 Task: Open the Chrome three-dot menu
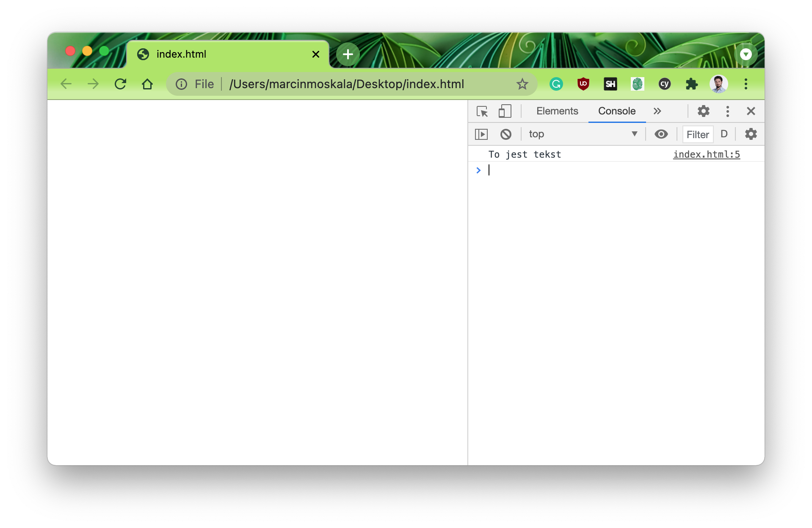[x=746, y=84]
